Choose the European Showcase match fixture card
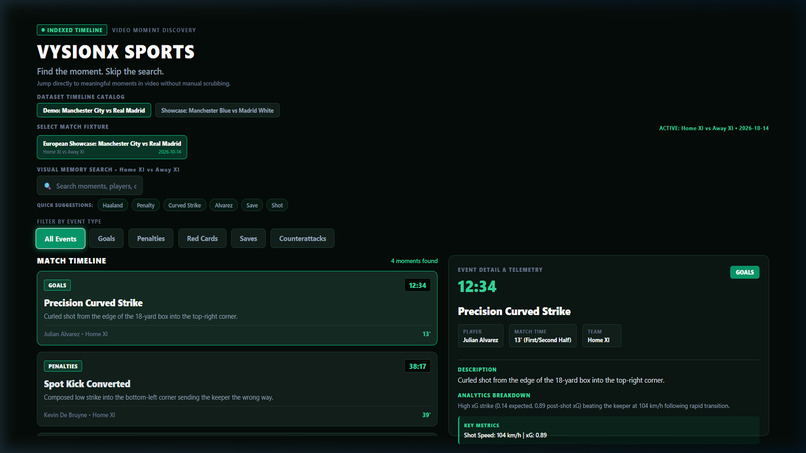The width and height of the screenshot is (806, 453). click(x=112, y=147)
